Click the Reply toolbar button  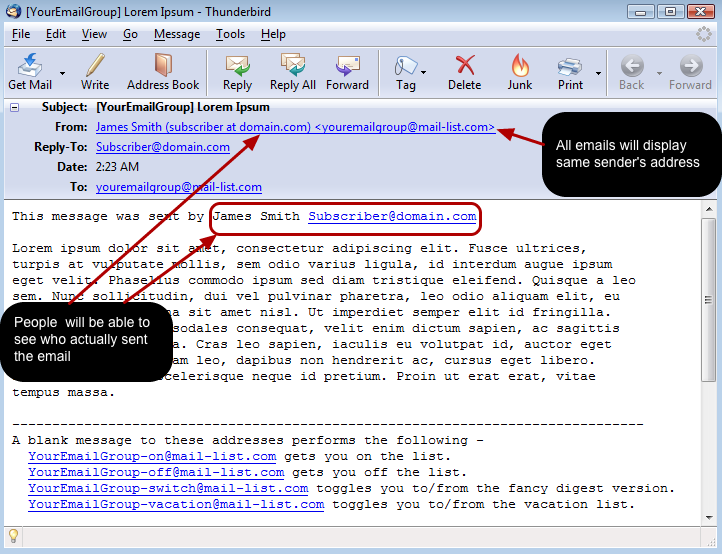click(x=238, y=71)
